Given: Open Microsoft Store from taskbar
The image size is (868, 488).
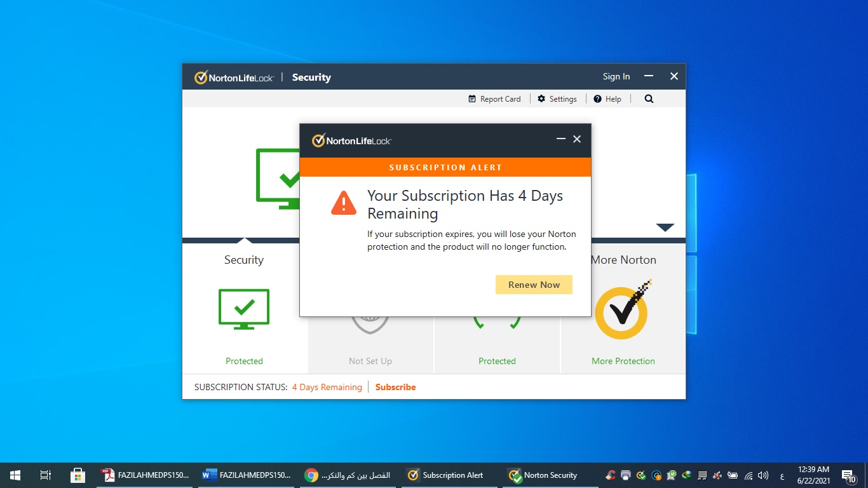Looking at the screenshot, I should tap(78, 475).
